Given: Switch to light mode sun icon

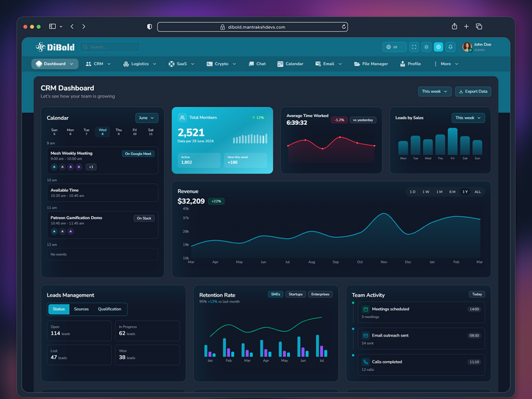Looking at the screenshot, I should point(426,47).
